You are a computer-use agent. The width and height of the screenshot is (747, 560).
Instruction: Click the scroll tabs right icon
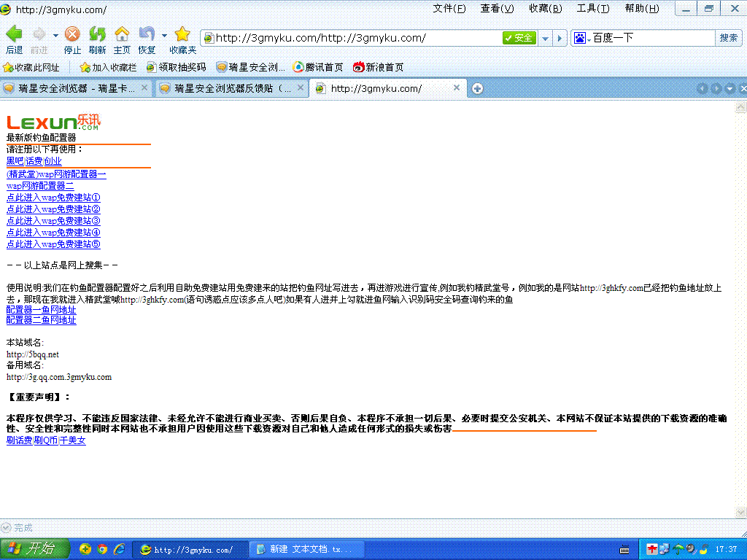point(716,88)
